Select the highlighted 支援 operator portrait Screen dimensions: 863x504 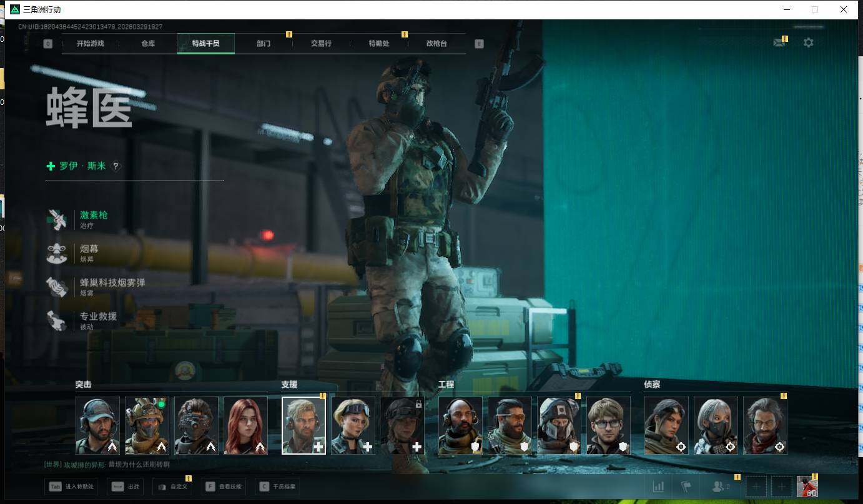[303, 425]
